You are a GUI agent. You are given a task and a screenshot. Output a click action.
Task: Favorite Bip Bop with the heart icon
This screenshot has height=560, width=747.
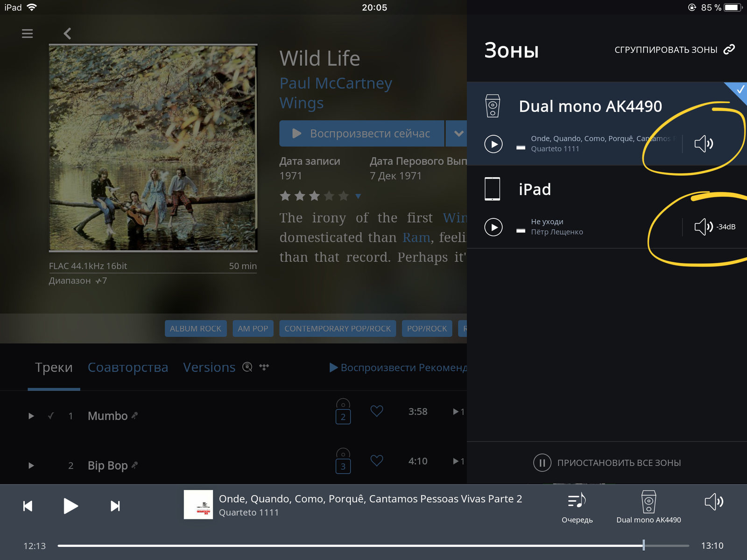(x=377, y=461)
